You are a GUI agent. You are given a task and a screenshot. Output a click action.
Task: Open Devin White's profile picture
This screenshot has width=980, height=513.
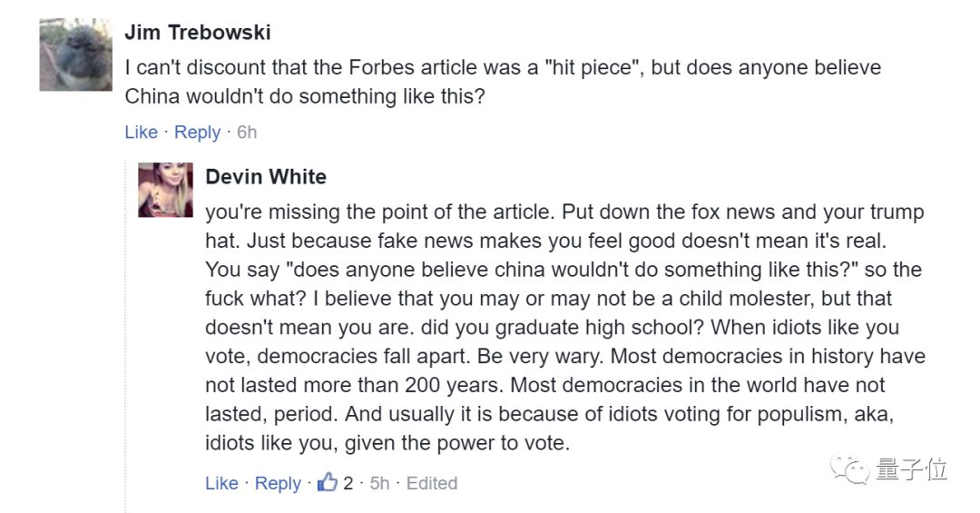pos(165,191)
